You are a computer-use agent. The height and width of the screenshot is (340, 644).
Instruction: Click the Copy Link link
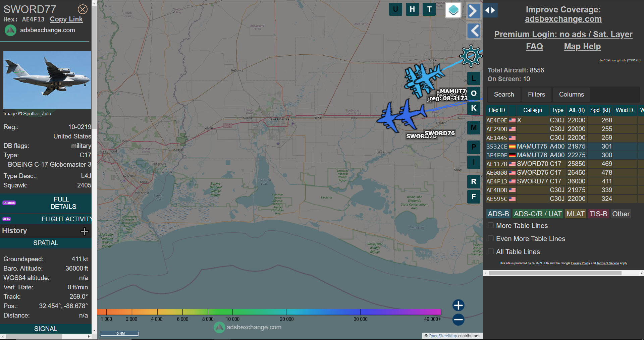click(66, 19)
